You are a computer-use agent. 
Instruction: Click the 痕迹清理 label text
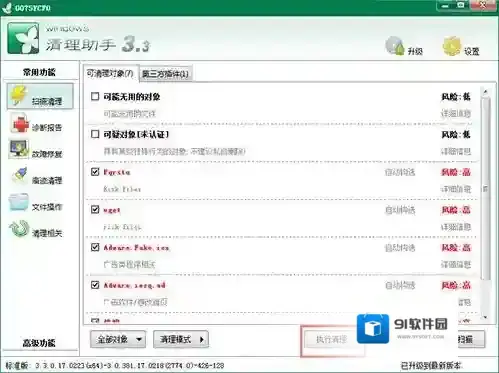click(47, 180)
